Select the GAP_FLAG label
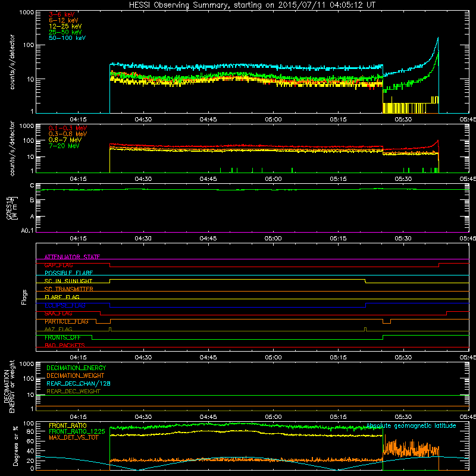Screen dimensions: 476x476 click(58, 265)
